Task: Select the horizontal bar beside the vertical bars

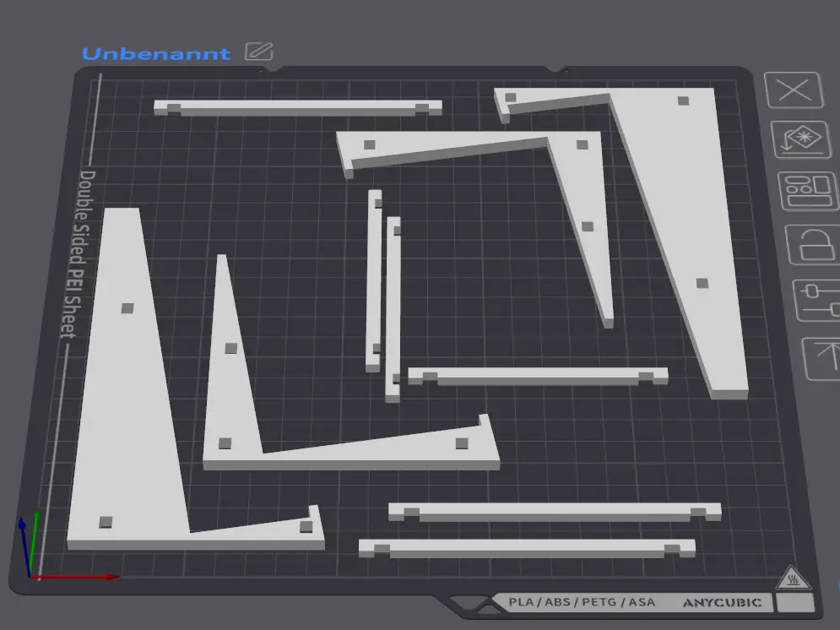Action: (x=538, y=376)
